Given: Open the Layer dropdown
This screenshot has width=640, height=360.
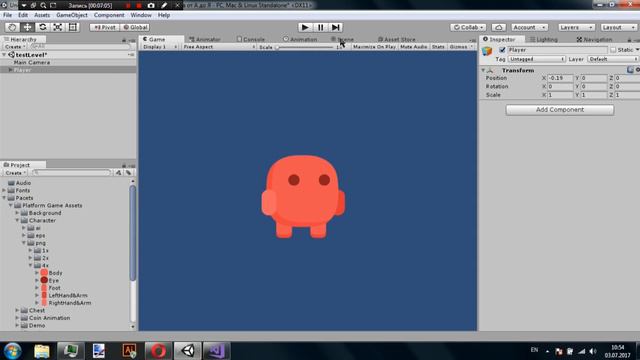Looking at the screenshot, I should pos(613,59).
